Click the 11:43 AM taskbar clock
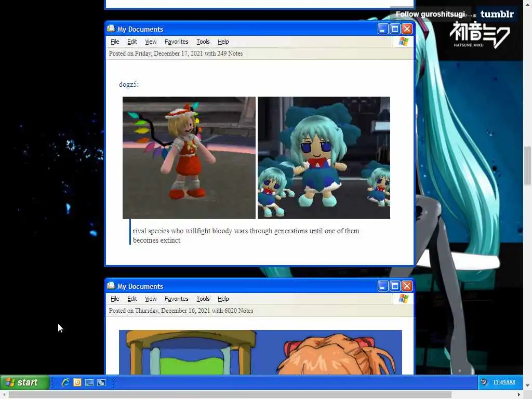The width and height of the screenshot is (532, 399). (x=504, y=382)
